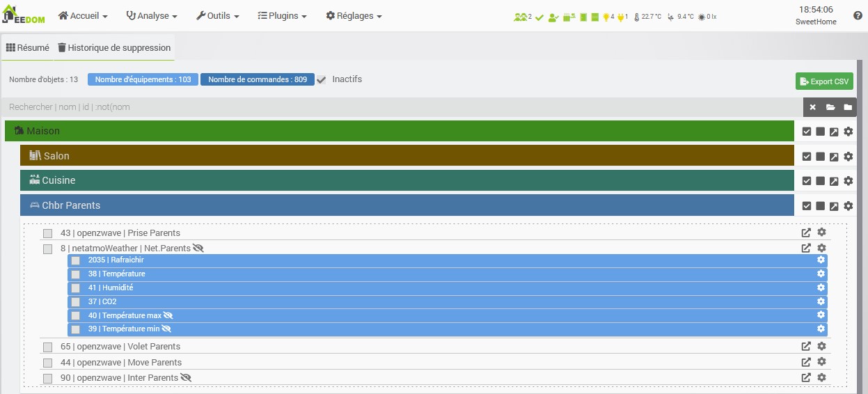Click the Export CSV button
Viewport: 868px width, 394px height.
pos(824,81)
